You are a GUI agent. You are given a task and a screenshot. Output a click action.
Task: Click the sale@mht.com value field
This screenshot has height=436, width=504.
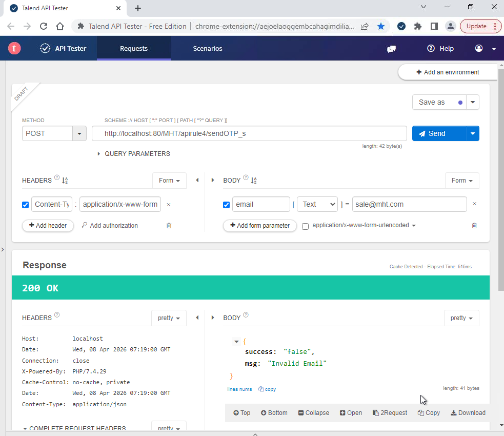[409, 204]
